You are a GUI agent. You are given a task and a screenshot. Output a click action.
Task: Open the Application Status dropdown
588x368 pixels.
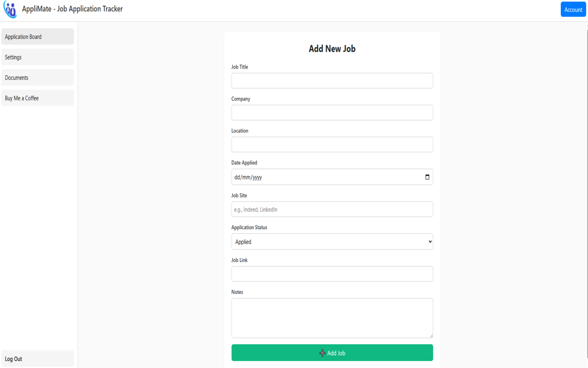tap(332, 241)
